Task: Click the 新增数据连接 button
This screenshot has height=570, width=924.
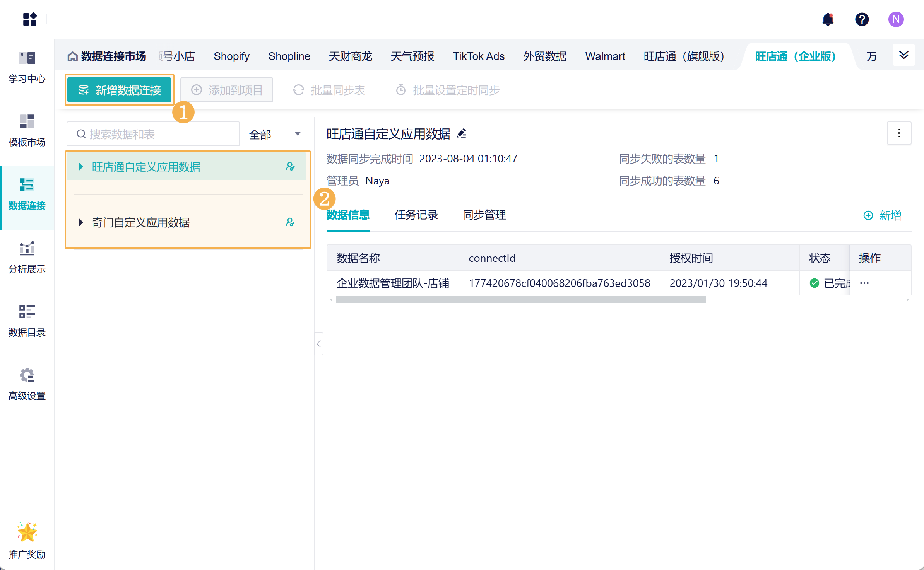Action: [x=119, y=90]
